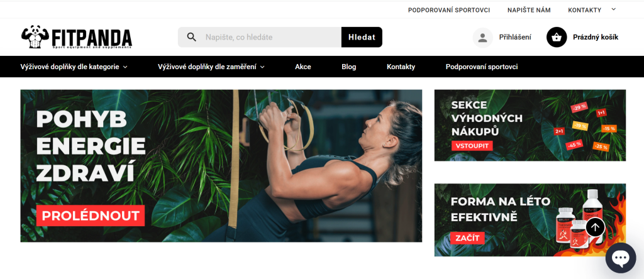
Task: Click the scroll-to-top arrow button
Action: point(595,226)
